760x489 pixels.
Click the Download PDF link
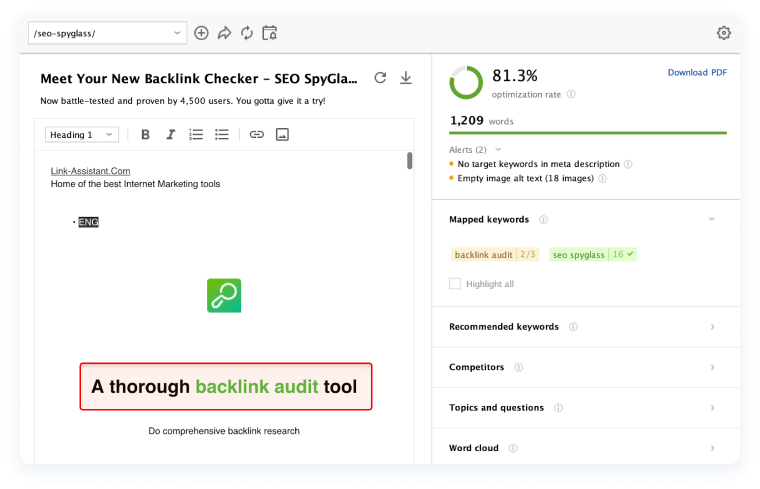point(697,72)
